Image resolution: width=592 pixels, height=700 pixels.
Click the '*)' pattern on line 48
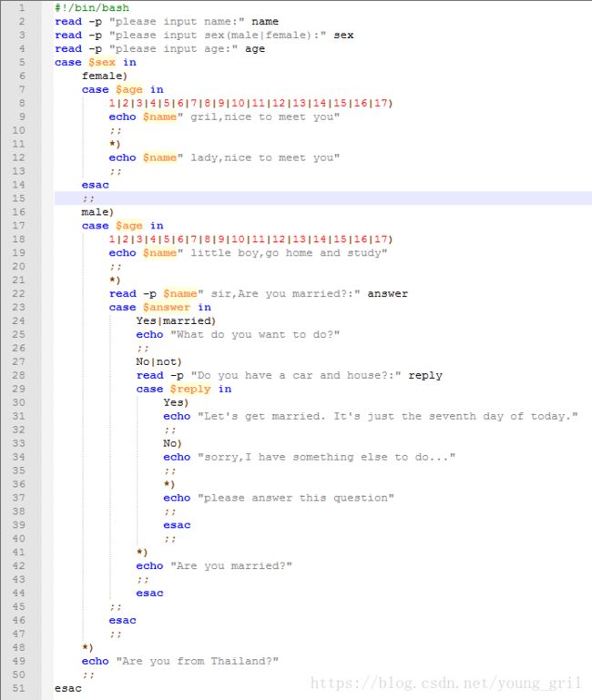click(x=87, y=647)
